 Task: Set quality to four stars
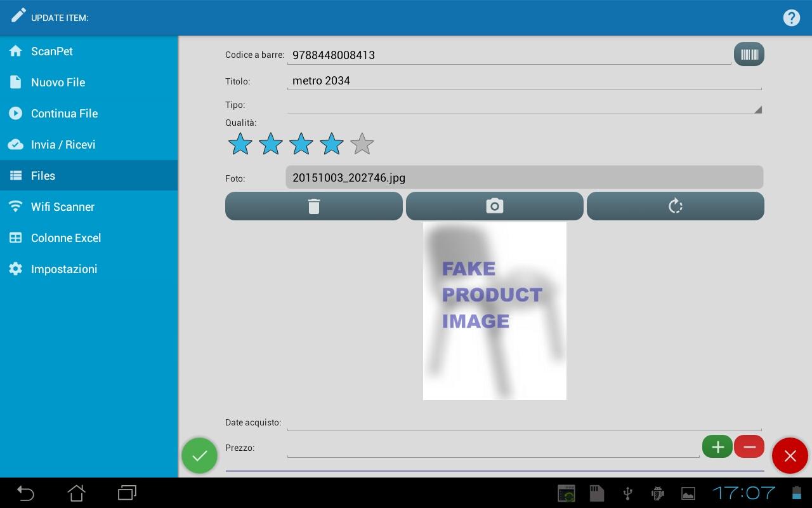pos(332,144)
